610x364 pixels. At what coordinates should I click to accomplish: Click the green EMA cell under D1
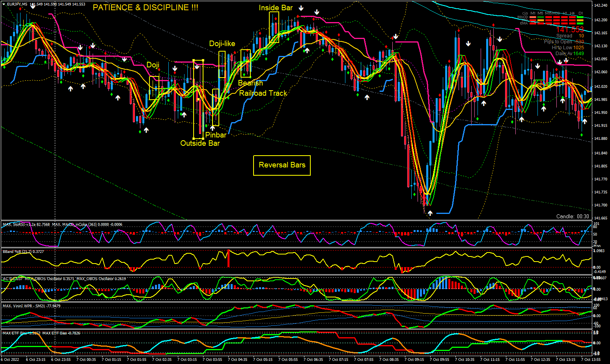[x=580, y=23]
